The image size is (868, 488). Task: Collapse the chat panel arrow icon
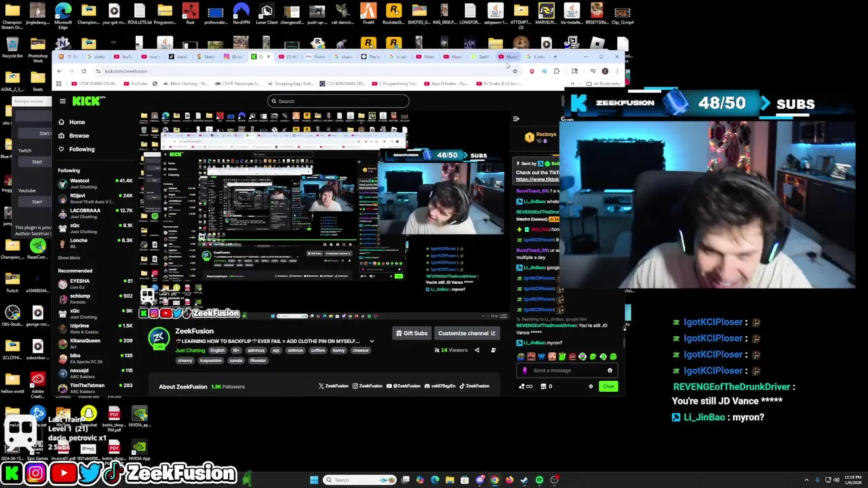tap(516, 119)
